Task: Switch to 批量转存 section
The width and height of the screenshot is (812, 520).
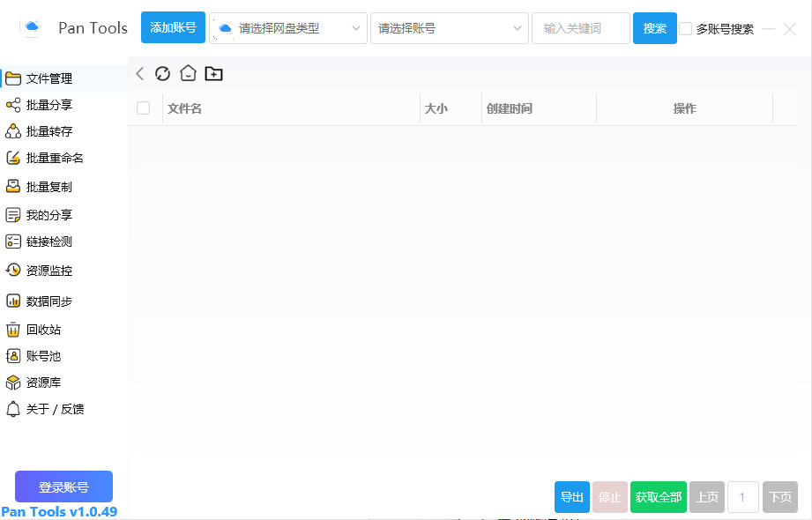Action: pos(63,131)
